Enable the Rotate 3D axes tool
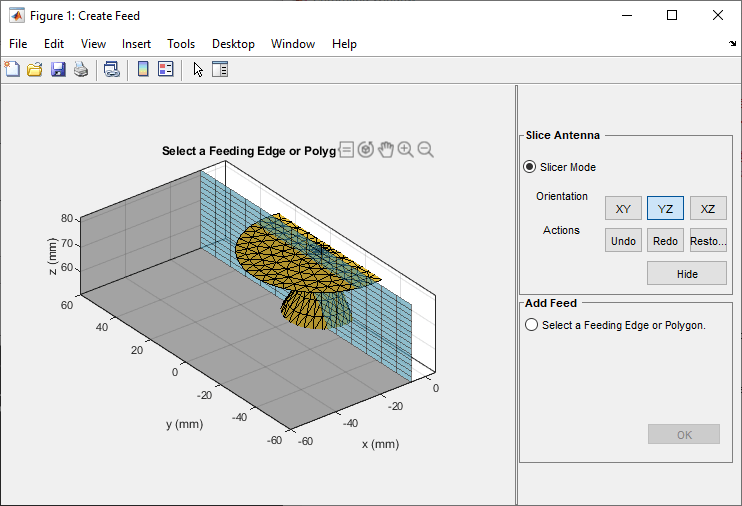 (x=366, y=149)
